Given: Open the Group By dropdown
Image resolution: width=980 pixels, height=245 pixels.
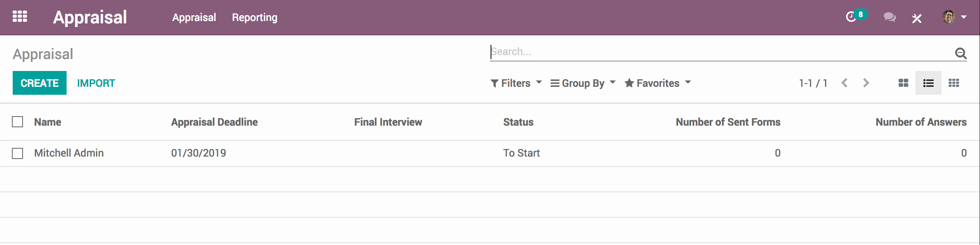Looking at the screenshot, I should (583, 83).
